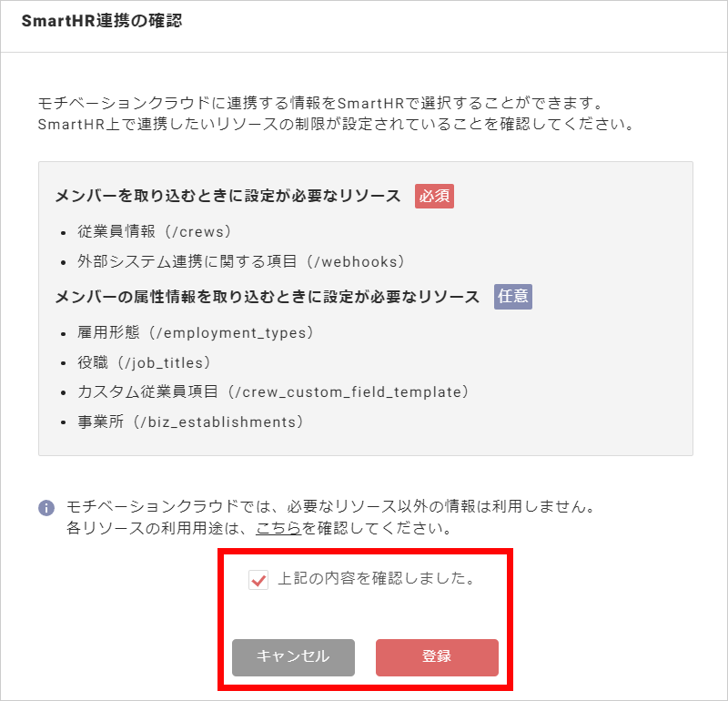728x701 pixels.
Task: Click the first intro sentence about モチベーションクラウドに連携
Action: point(321,103)
